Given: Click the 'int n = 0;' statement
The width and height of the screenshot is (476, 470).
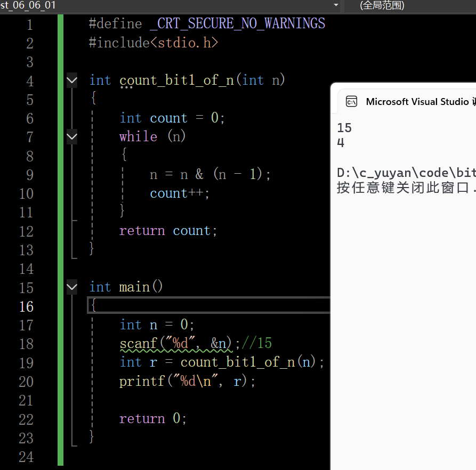Looking at the screenshot, I should click(157, 325).
